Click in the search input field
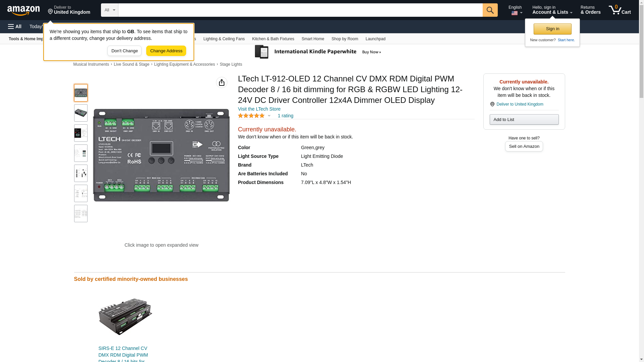 [300, 10]
